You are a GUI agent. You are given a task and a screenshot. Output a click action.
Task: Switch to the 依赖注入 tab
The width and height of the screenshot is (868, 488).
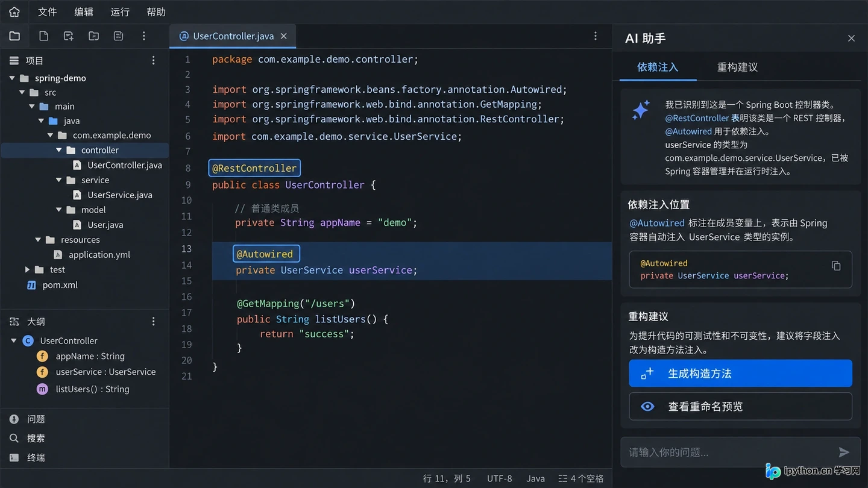tap(658, 67)
